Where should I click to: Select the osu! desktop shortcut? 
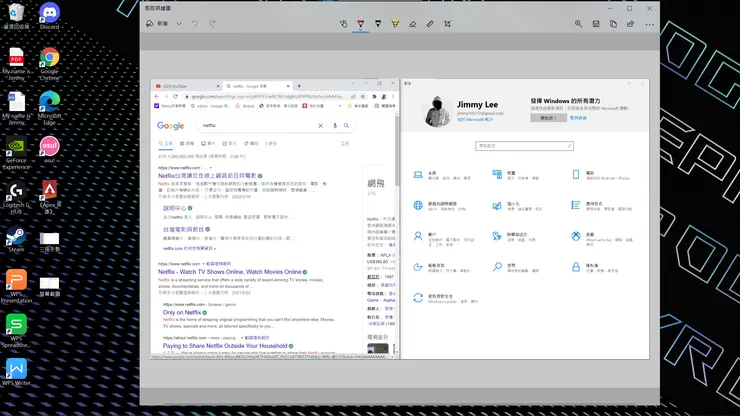click(x=50, y=150)
